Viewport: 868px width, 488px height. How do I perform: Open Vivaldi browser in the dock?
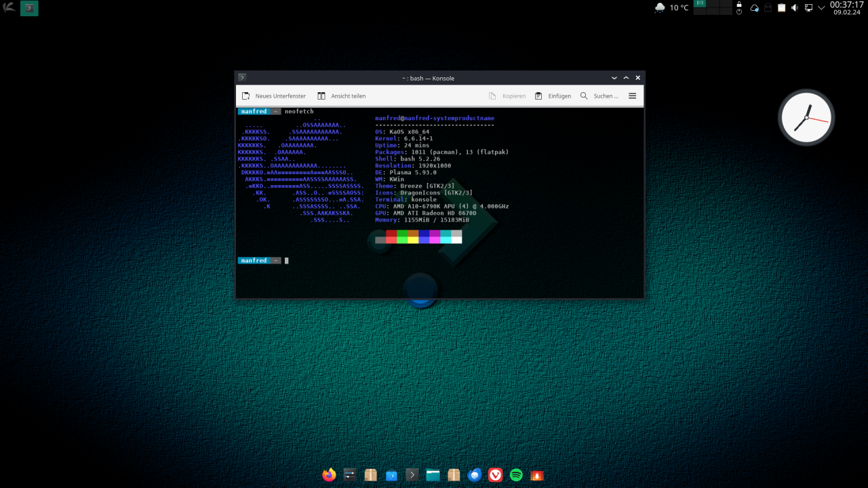tap(496, 475)
